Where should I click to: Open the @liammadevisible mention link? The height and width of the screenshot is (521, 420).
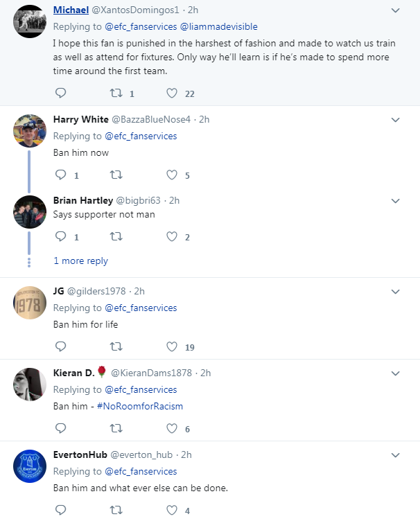(x=218, y=26)
